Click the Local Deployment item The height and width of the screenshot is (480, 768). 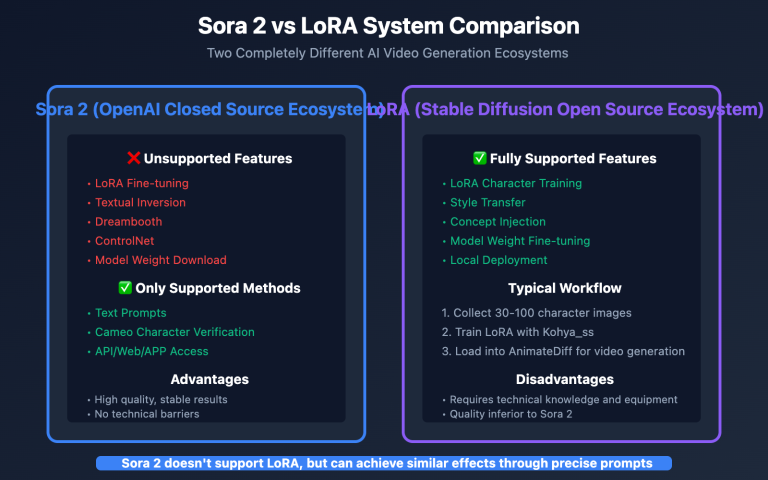click(498, 260)
